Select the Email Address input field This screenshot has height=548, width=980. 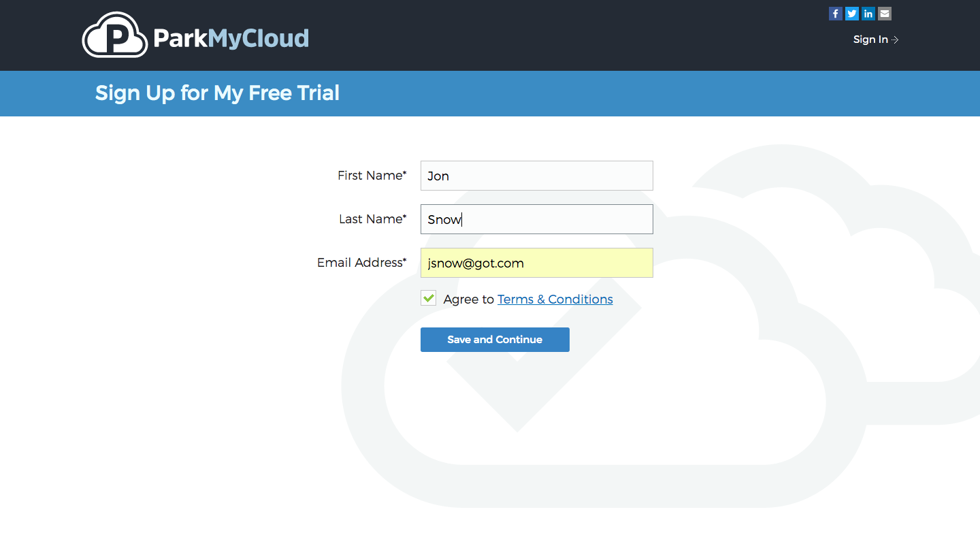pos(536,263)
